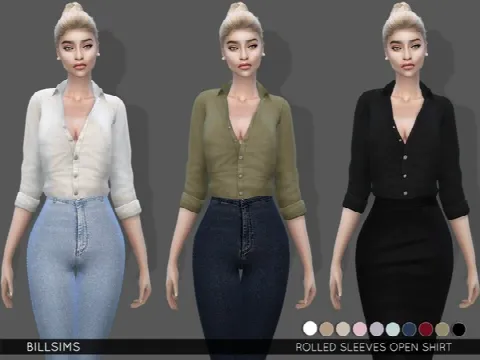This screenshot has width=480, height=360.
Task: Pick the lavender color swatch
Action: tap(376, 329)
